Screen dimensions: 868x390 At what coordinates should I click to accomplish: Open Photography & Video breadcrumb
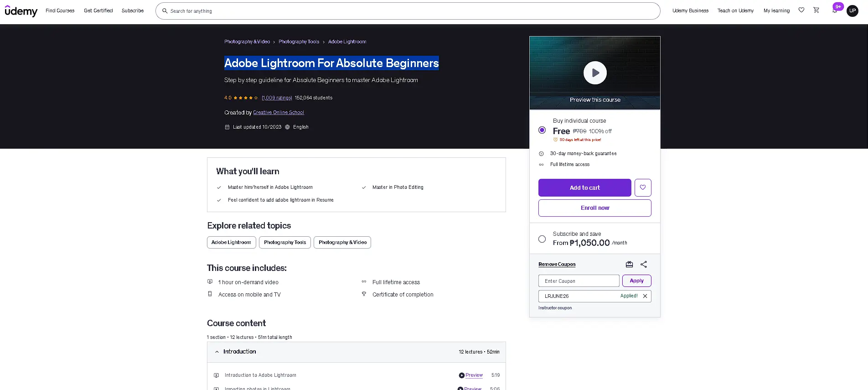point(247,42)
